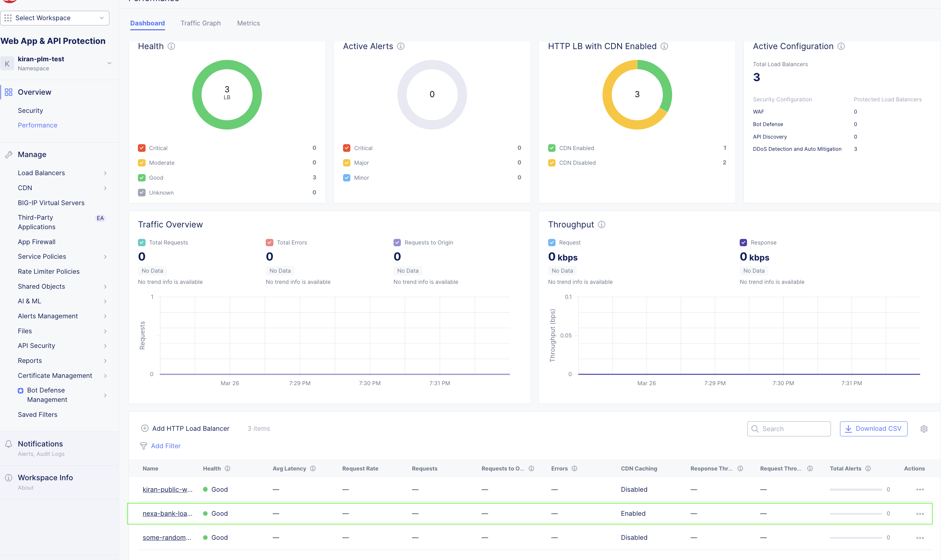This screenshot has width=941, height=560.
Task: Open the Throughput info icon
Action: click(601, 225)
